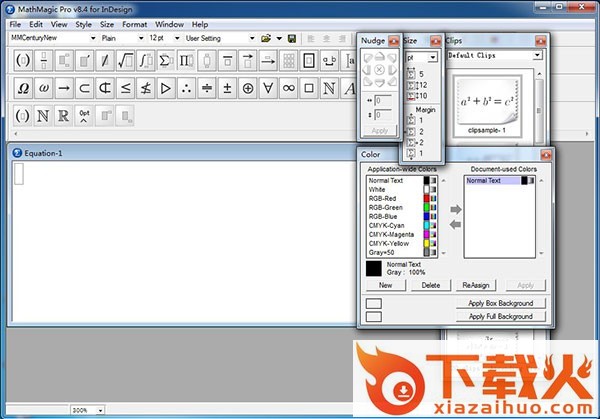Open the square root template palette
This screenshot has width=600, height=419.
[x=126, y=60]
